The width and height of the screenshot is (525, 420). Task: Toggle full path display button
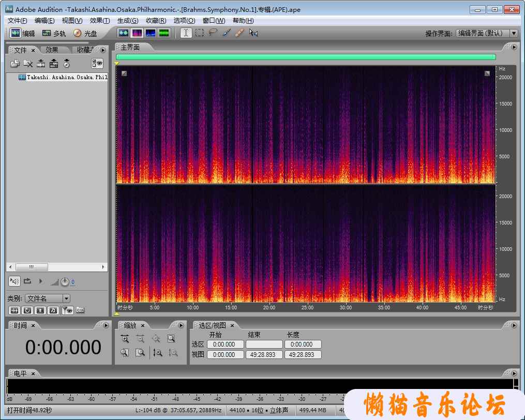tap(80, 310)
